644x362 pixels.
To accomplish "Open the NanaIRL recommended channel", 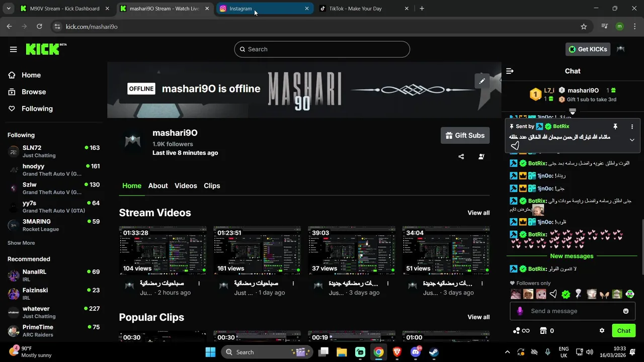I will click(x=53, y=276).
